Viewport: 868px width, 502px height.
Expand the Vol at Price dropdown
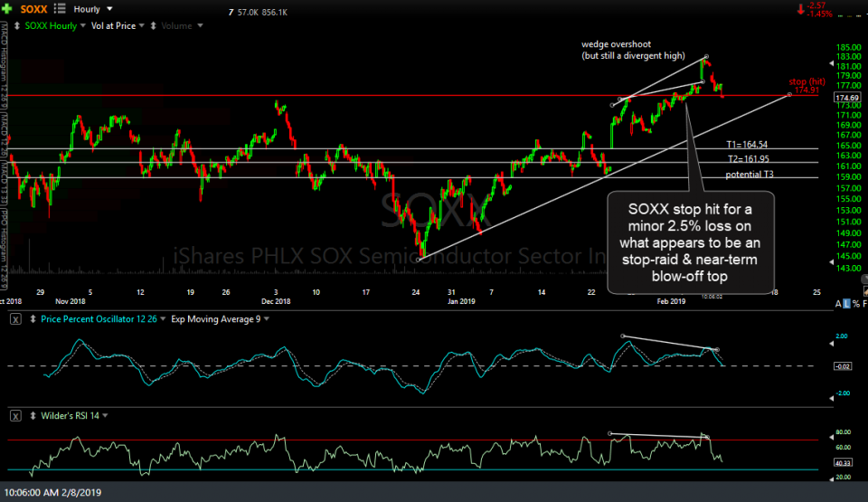coord(142,25)
